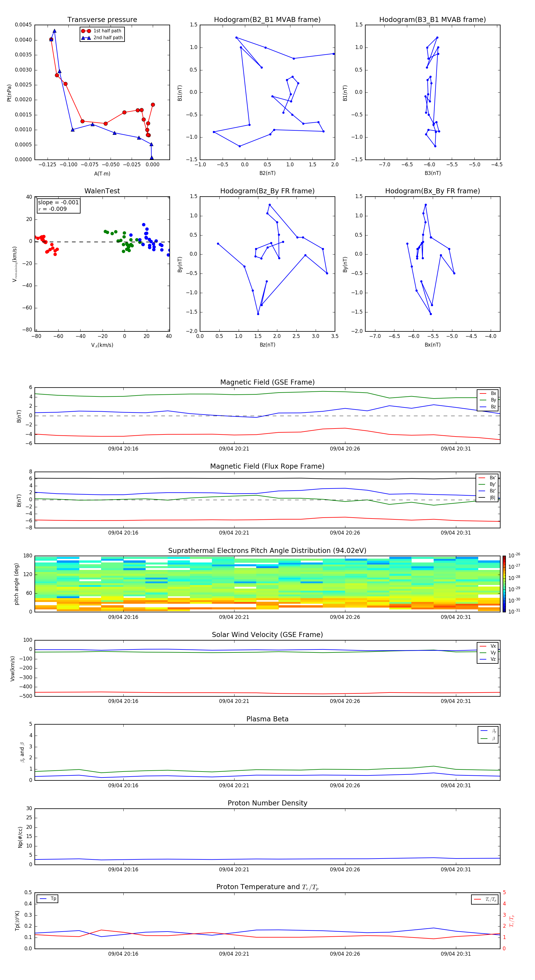Click the Proton Temperature and Te/Tp title

(267, 887)
